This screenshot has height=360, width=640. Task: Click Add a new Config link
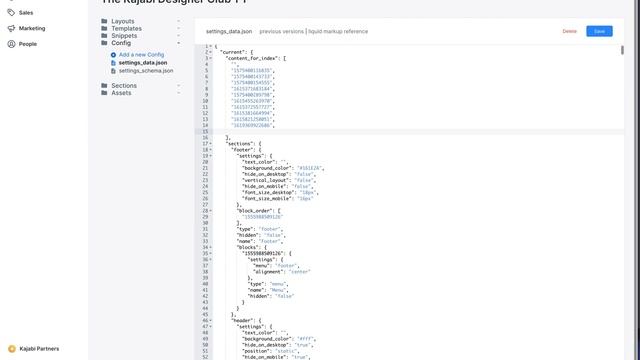(141, 55)
